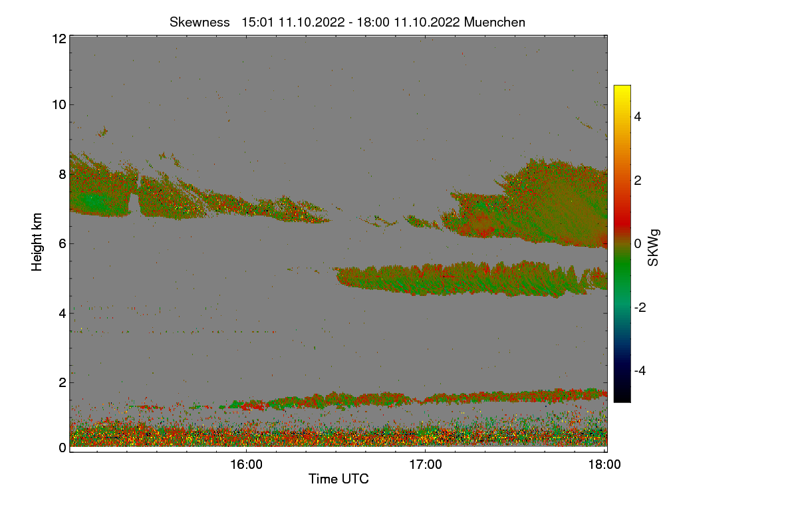Click the black bottom of the colorbar

pos(622,394)
